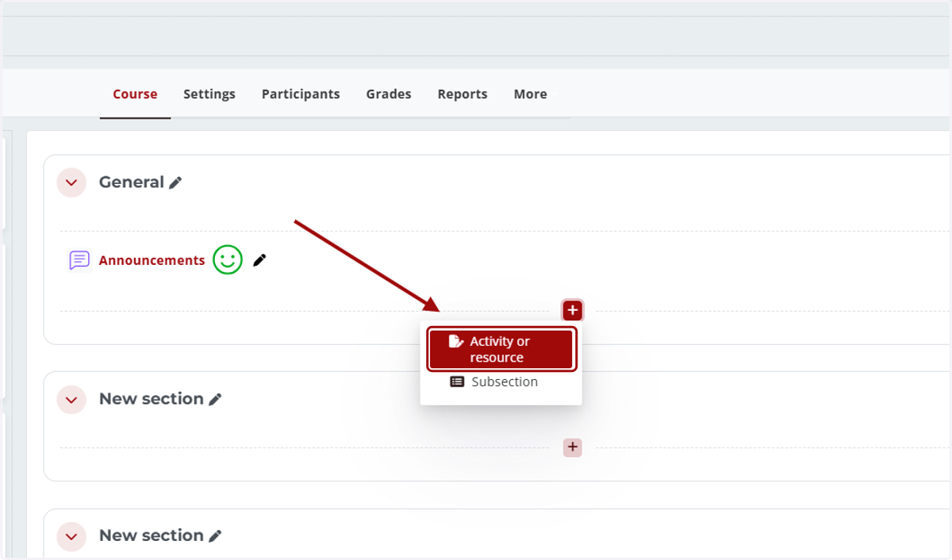The image size is (952, 560).
Task: Click the plus button in first New section
Action: [573, 447]
